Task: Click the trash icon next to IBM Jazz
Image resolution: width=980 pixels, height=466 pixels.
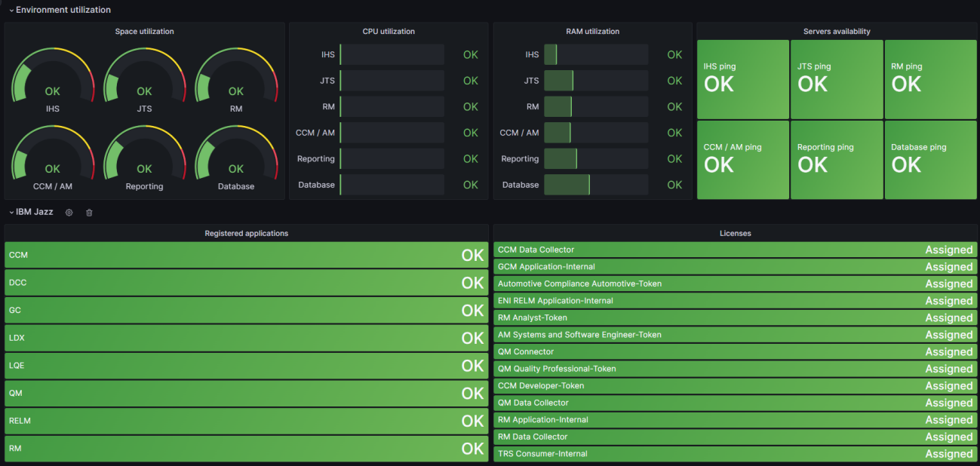Action: [x=88, y=213]
